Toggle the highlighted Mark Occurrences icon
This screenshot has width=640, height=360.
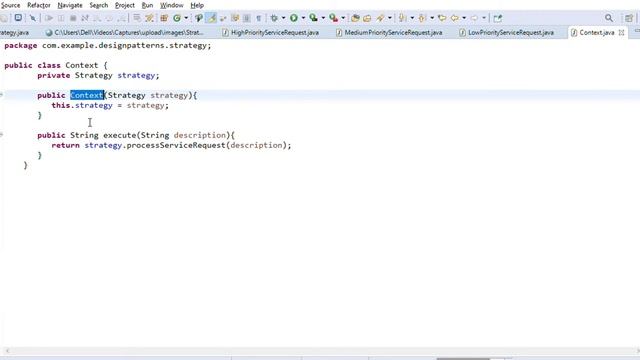point(211,18)
